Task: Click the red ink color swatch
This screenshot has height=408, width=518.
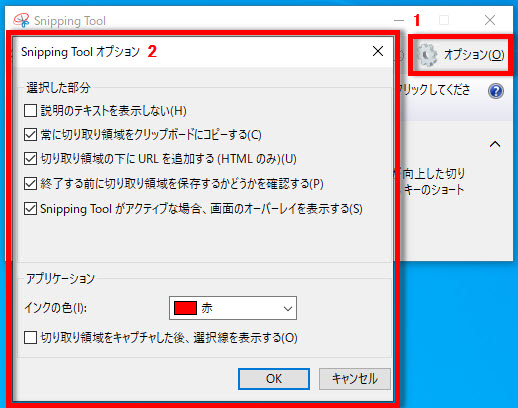Action: (x=185, y=308)
